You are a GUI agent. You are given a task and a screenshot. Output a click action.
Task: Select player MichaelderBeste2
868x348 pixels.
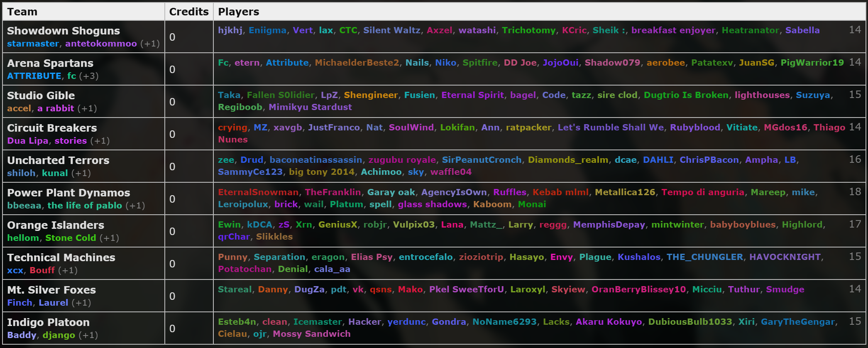pos(357,63)
